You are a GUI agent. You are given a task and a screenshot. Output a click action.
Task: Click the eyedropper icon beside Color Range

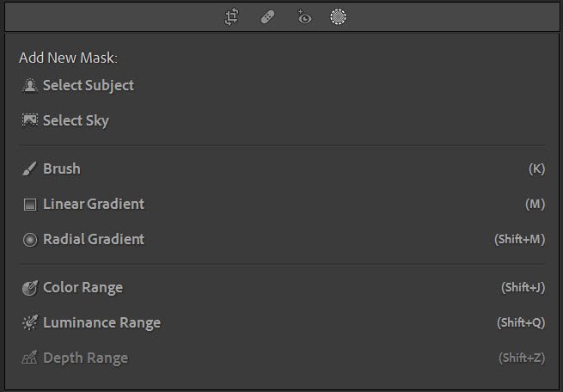pyautogui.click(x=30, y=288)
